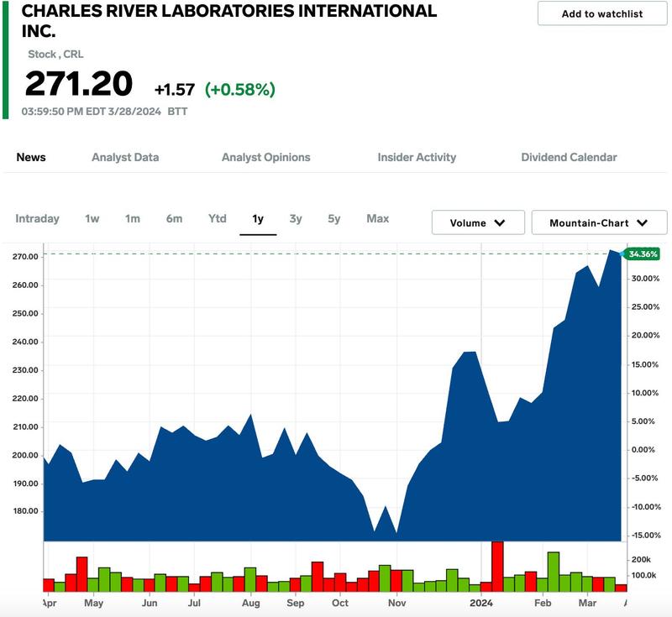Click the 03:59:50 PM EDT timestamp
The height and width of the screenshot is (617, 672).
pyautogui.click(x=91, y=112)
